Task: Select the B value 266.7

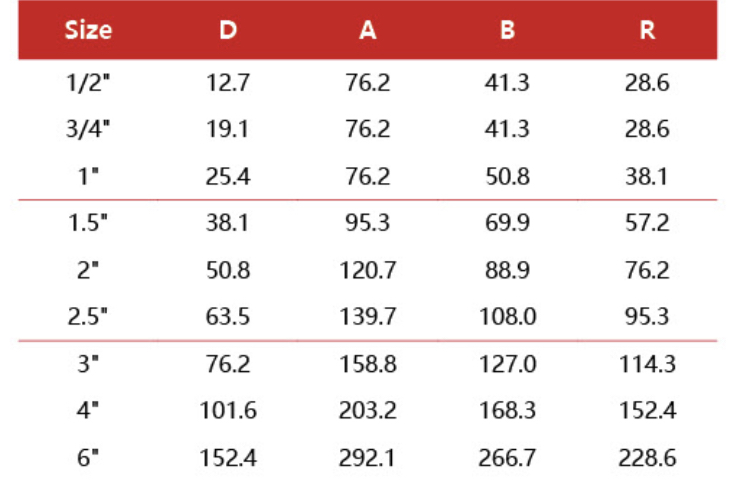Action: [x=508, y=458]
